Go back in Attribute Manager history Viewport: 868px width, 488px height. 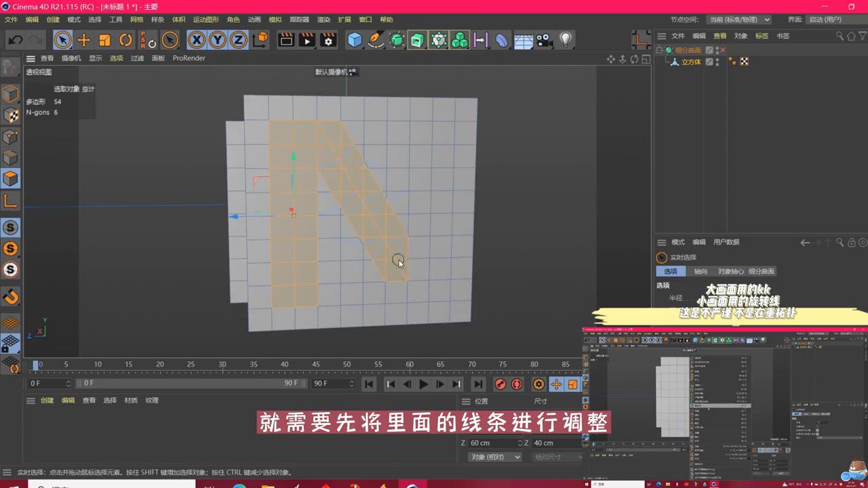pyautogui.click(x=805, y=242)
